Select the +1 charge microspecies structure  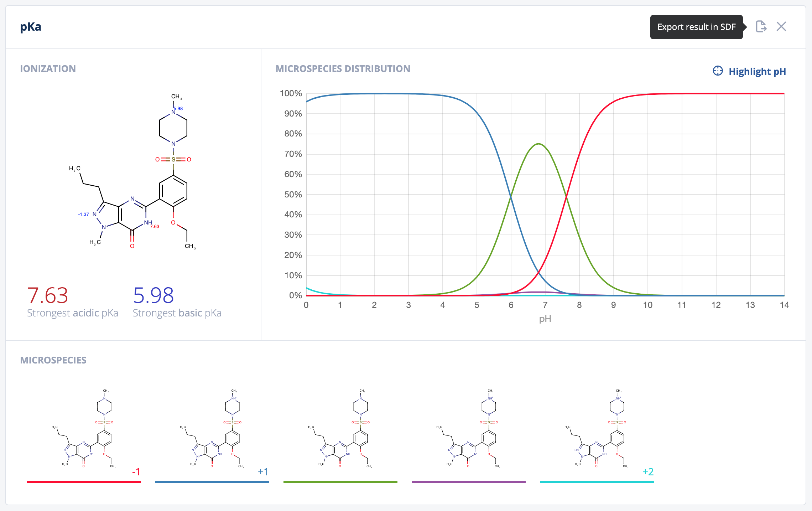coord(212,429)
